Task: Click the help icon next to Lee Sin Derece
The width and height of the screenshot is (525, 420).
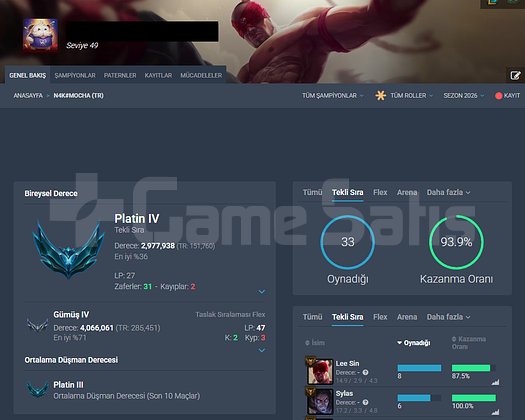Action: pos(365,372)
